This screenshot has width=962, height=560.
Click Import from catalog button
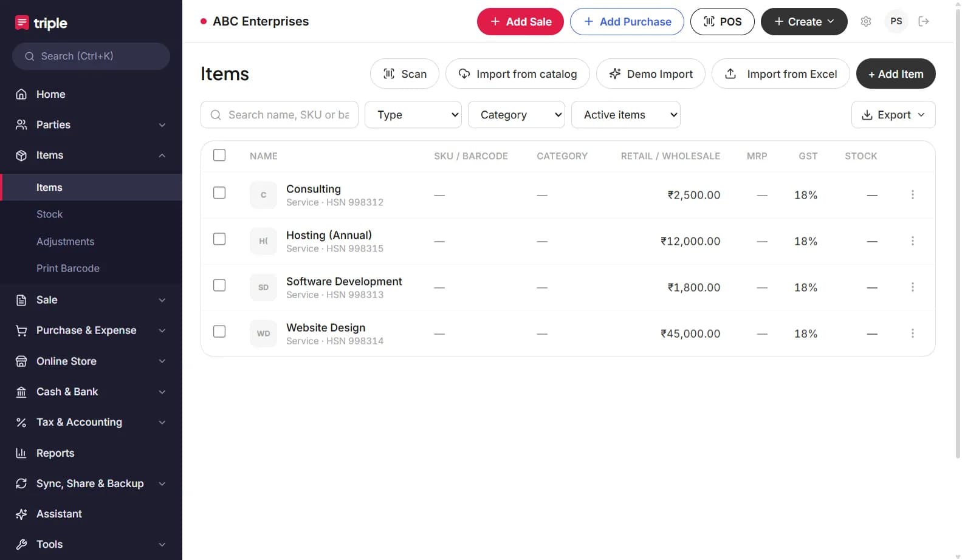pos(518,73)
